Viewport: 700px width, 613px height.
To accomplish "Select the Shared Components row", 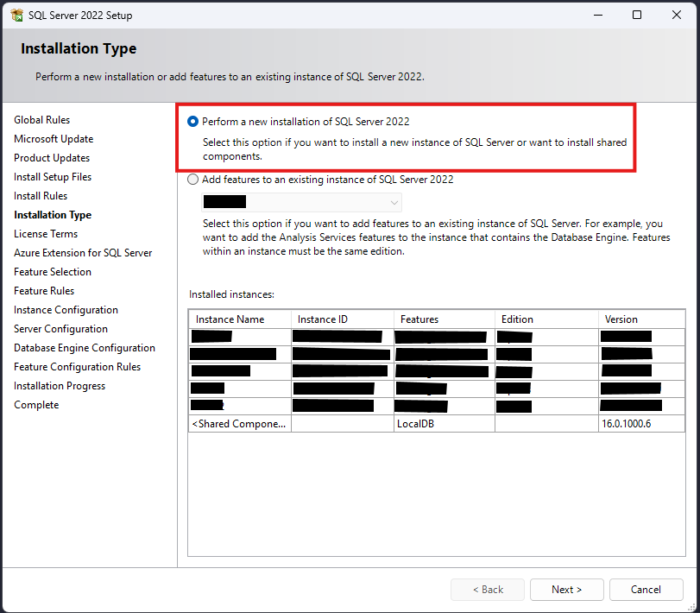I will pyautogui.click(x=239, y=424).
